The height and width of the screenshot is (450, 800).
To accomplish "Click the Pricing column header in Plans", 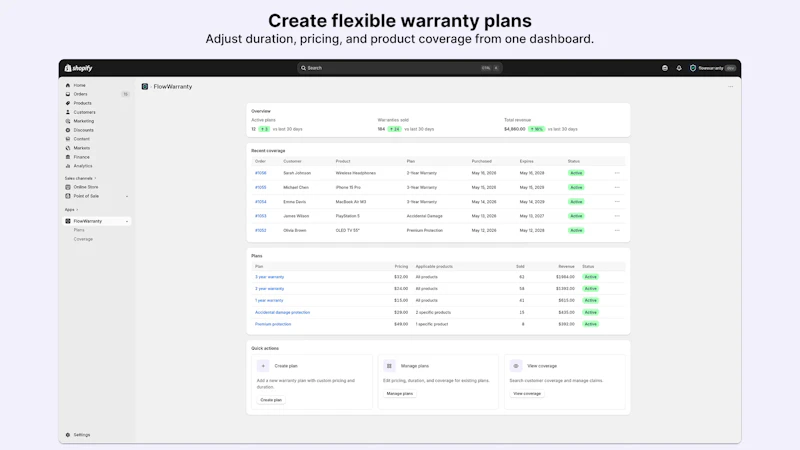I will (x=401, y=266).
